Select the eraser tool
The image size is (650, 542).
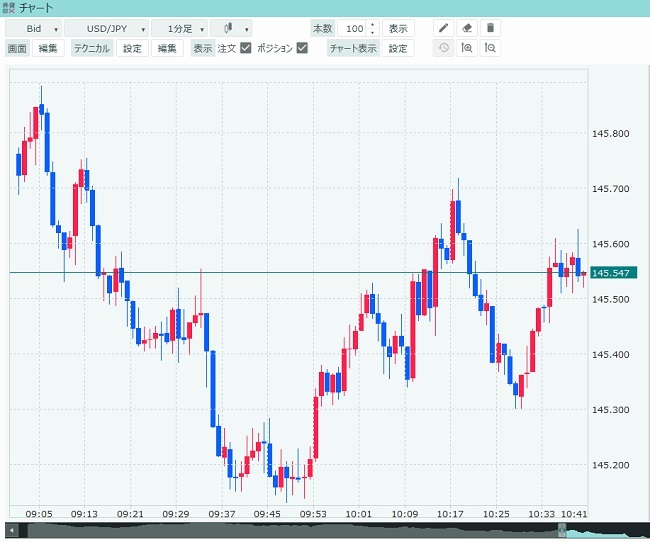tap(467, 28)
